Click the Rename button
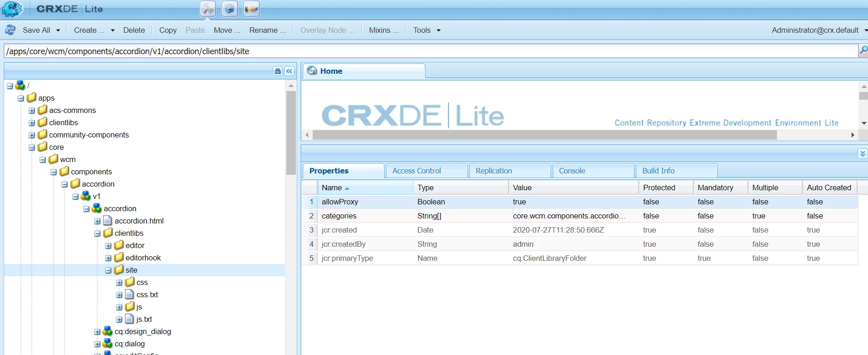 [268, 30]
